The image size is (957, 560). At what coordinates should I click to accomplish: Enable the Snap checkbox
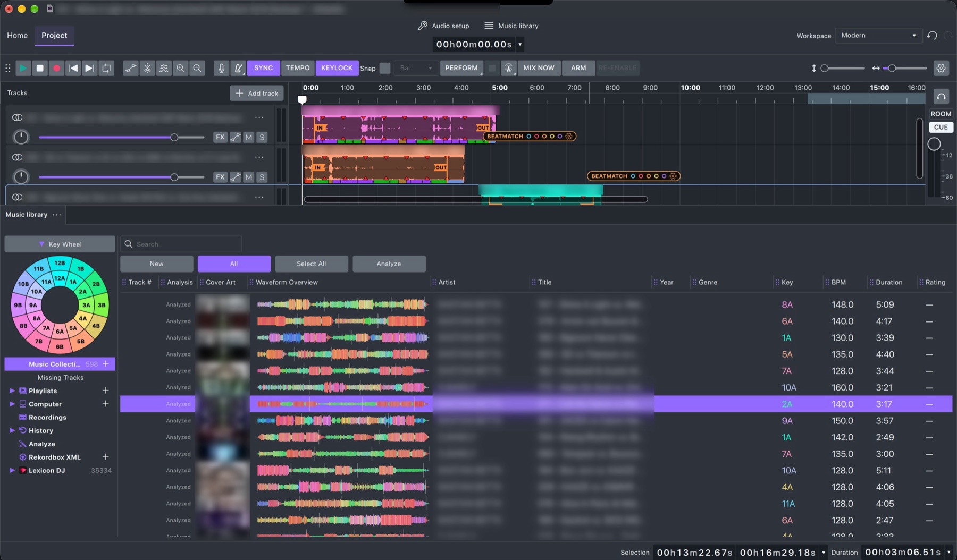pyautogui.click(x=385, y=68)
